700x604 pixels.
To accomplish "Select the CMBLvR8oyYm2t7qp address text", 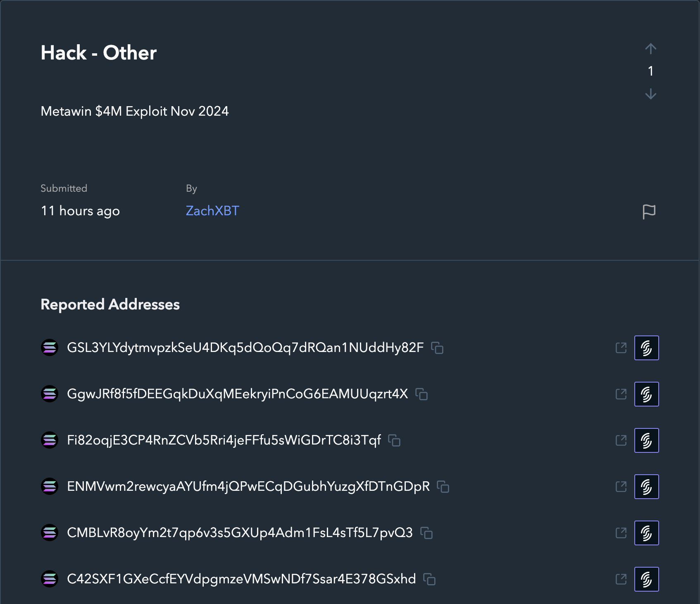I will coord(240,533).
